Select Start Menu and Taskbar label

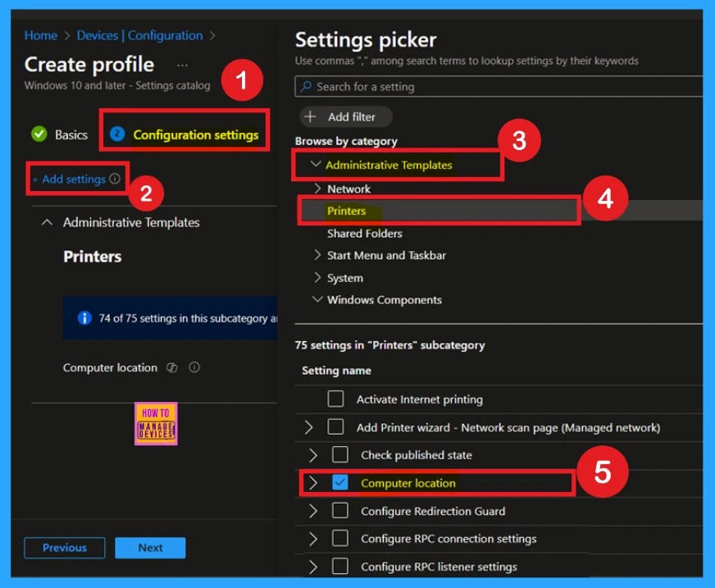pyautogui.click(x=386, y=255)
